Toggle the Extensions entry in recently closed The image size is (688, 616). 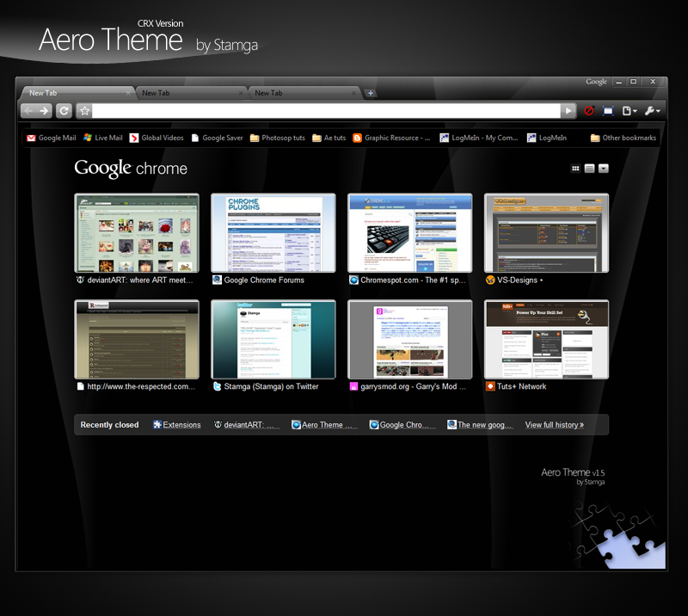pos(177,424)
